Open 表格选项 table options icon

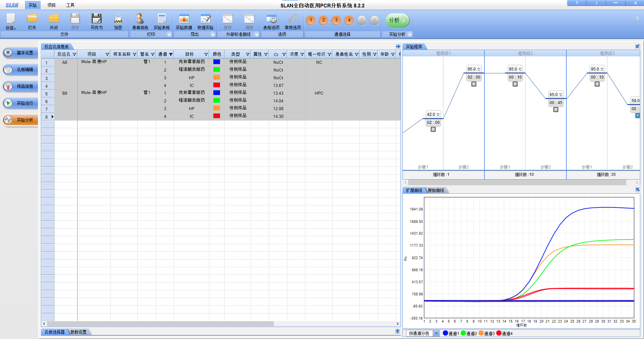point(271,19)
